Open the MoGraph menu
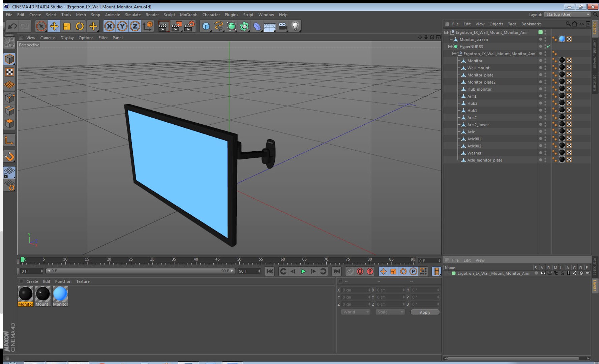Viewport: 599px width, 364px height. coord(188,15)
